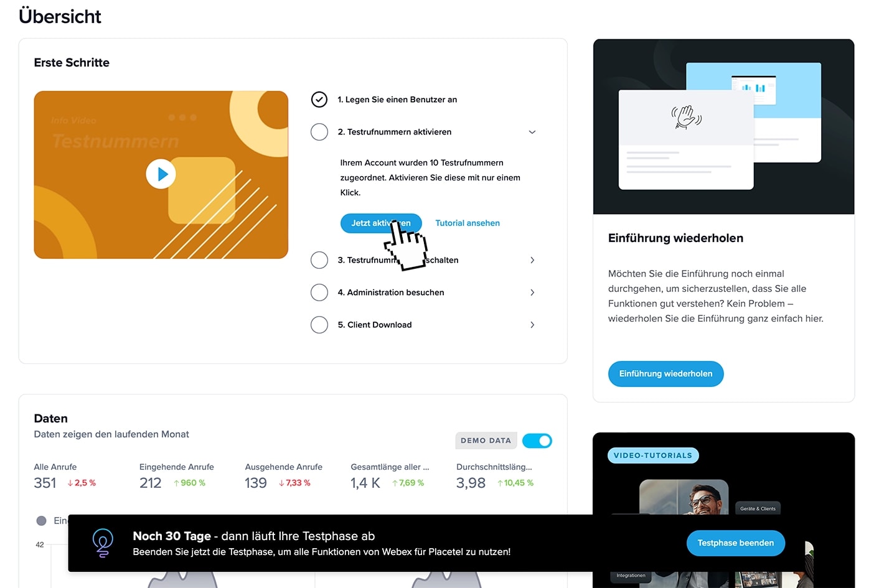The image size is (879, 588).
Task: Click the red arrow beside 7,33 %
Action: pyautogui.click(x=282, y=483)
